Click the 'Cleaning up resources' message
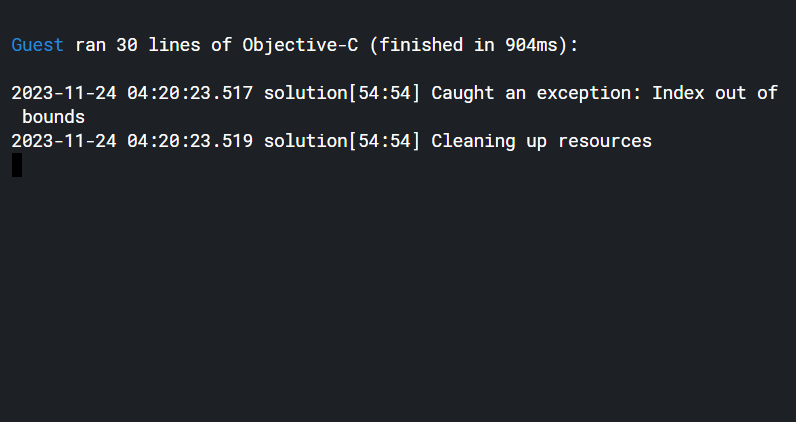Image resolution: width=796 pixels, height=422 pixels. 542,141
